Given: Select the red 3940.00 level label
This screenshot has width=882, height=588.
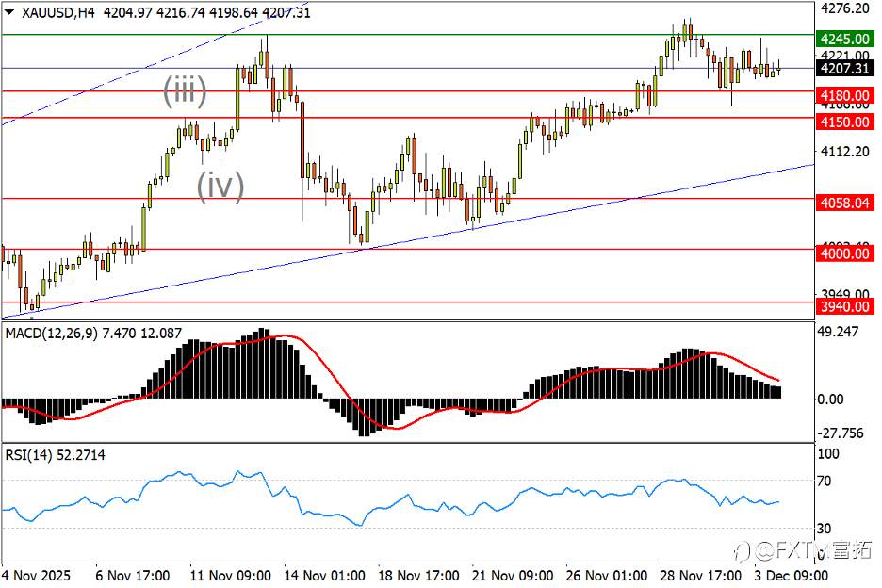Looking at the screenshot, I should pyautogui.click(x=845, y=306).
